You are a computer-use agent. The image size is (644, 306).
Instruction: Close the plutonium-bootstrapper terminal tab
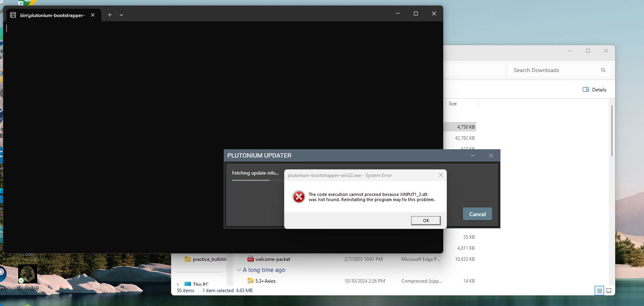pyautogui.click(x=93, y=15)
